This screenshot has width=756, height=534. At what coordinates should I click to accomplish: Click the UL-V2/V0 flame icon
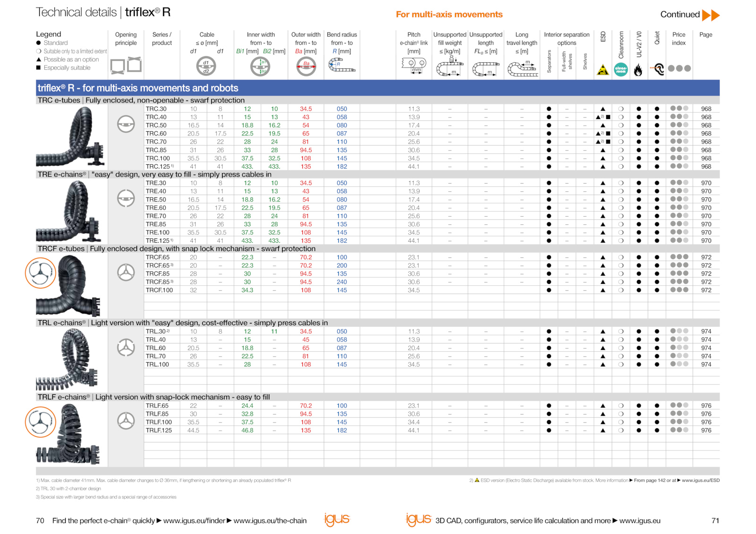(x=638, y=70)
